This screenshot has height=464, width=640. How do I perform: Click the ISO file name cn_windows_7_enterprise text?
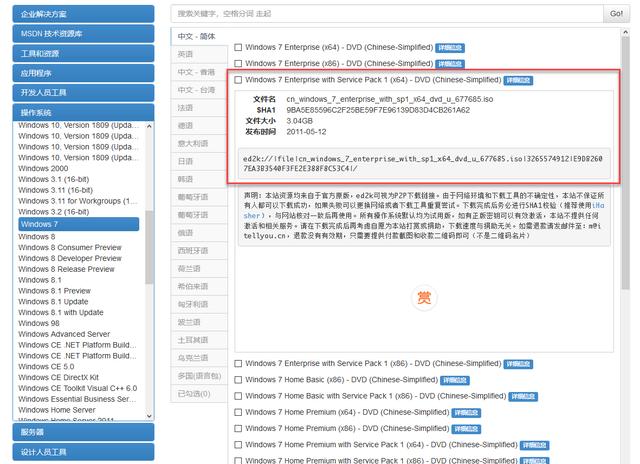(x=389, y=99)
